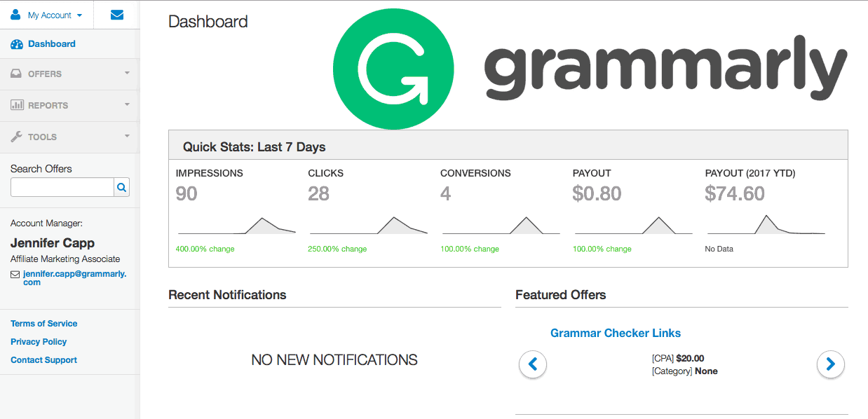This screenshot has height=419, width=868.
Task: Click the email envelope beside Account Manager address
Action: (13, 274)
